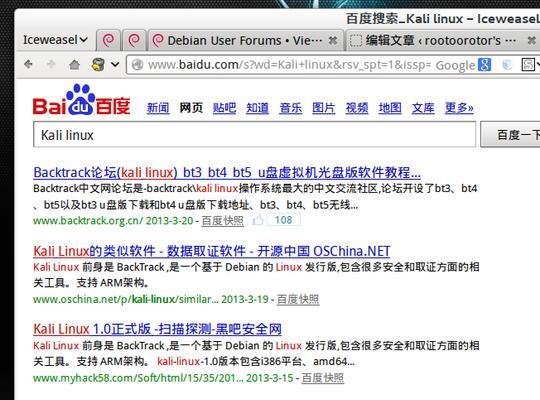
Task: Click www.myhack58.com/Soft/html green URL text
Action: (x=138, y=378)
